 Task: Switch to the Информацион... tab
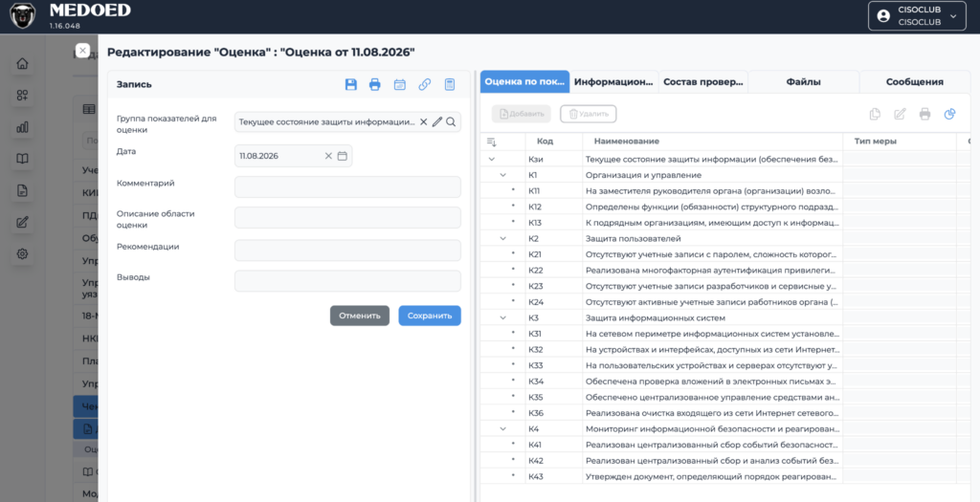click(x=614, y=82)
